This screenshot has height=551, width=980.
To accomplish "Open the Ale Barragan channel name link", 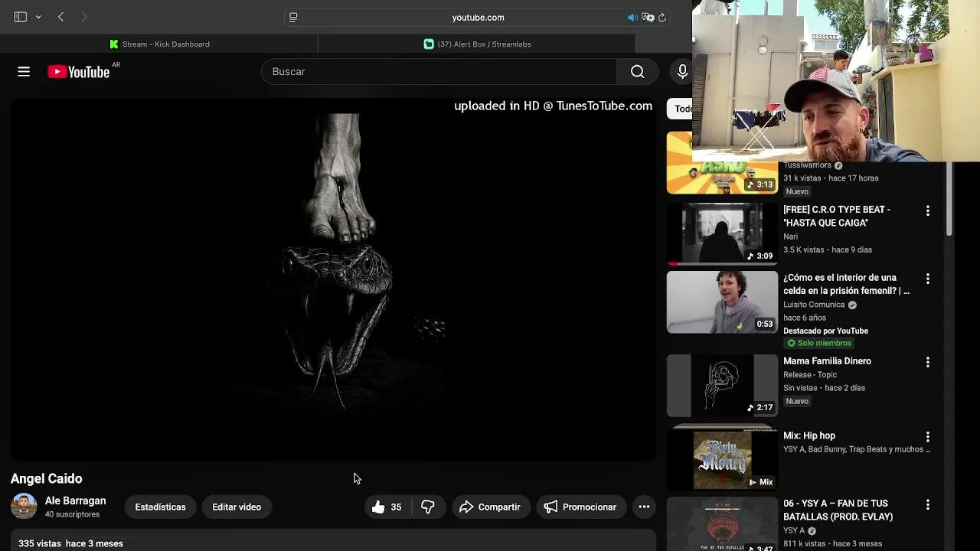I will point(75,500).
